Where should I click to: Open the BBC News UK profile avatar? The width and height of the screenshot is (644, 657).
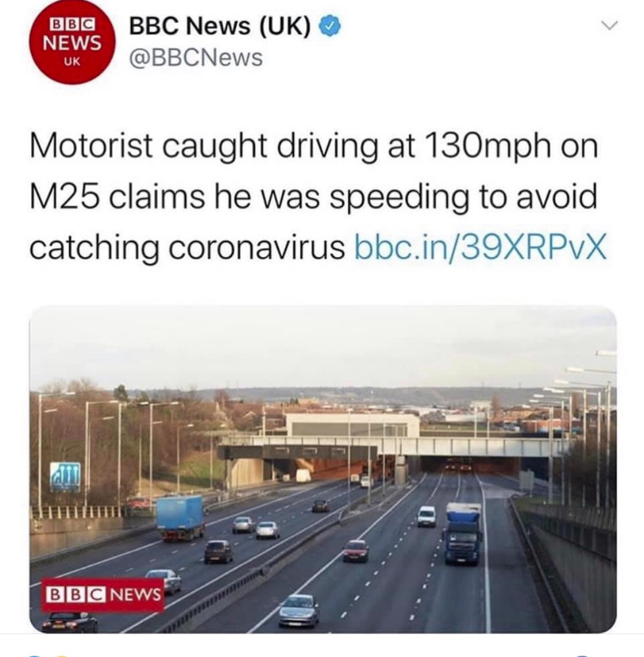pyautogui.click(x=72, y=42)
